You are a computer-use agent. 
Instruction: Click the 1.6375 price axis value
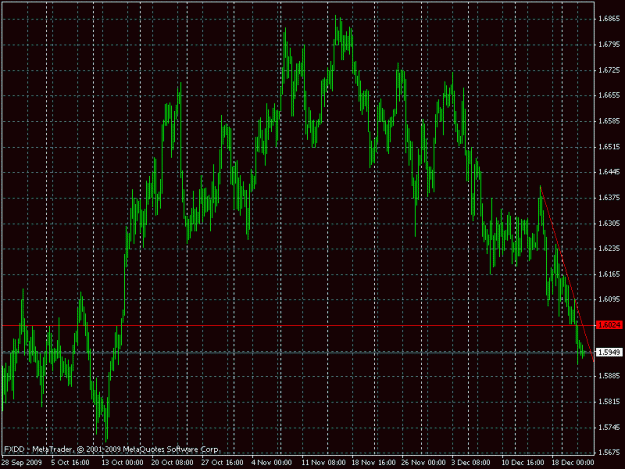coord(609,198)
